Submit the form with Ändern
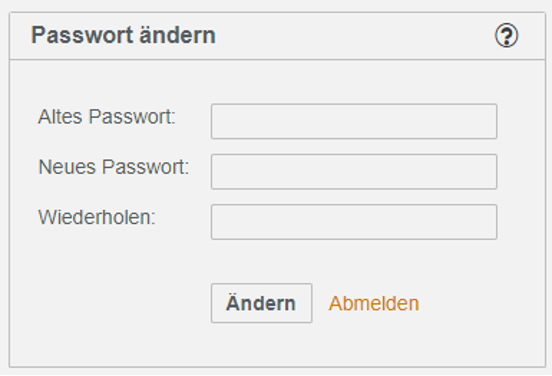This screenshot has width=552, height=376. 262,303
